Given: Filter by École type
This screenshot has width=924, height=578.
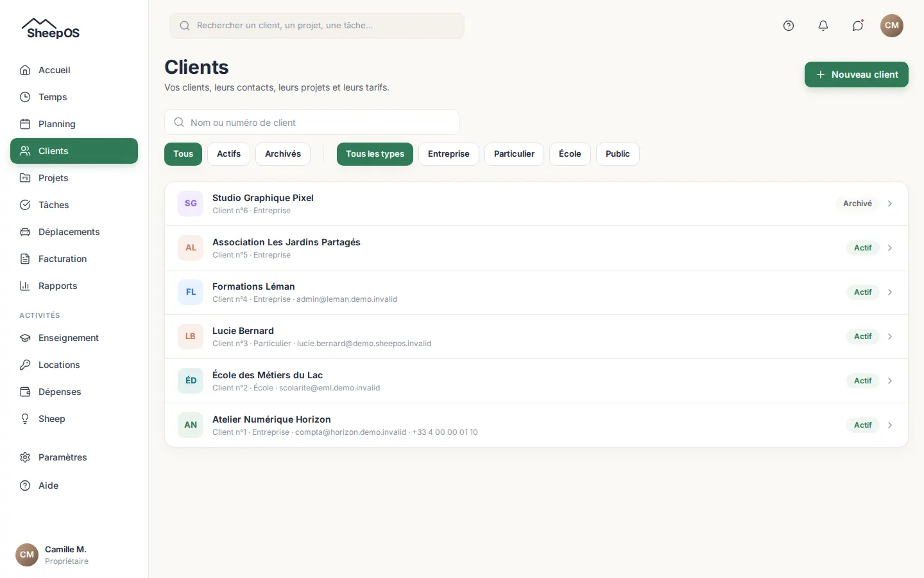Looking at the screenshot, I should [570, 154].
